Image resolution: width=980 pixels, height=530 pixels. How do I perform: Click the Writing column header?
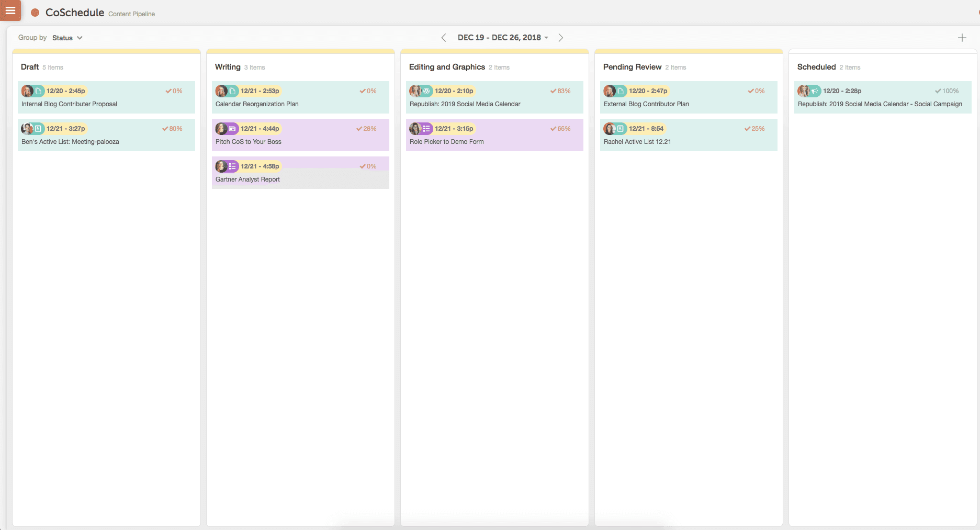(x=228, y=67)
